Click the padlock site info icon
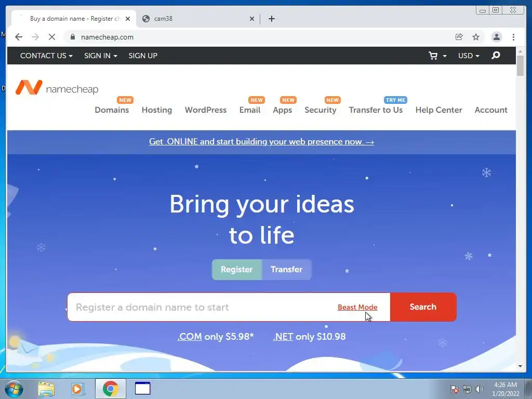This screenshot has width=532, height=399. 73,37
